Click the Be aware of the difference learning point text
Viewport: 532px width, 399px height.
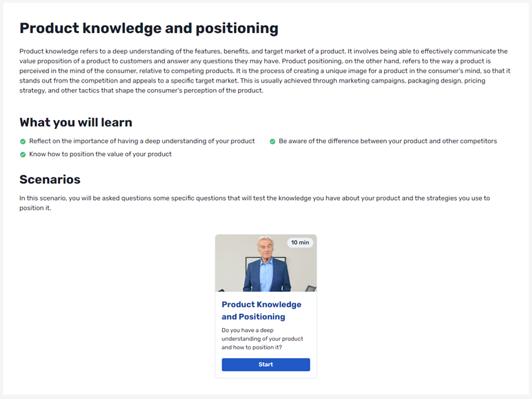[x=388, y=141]
